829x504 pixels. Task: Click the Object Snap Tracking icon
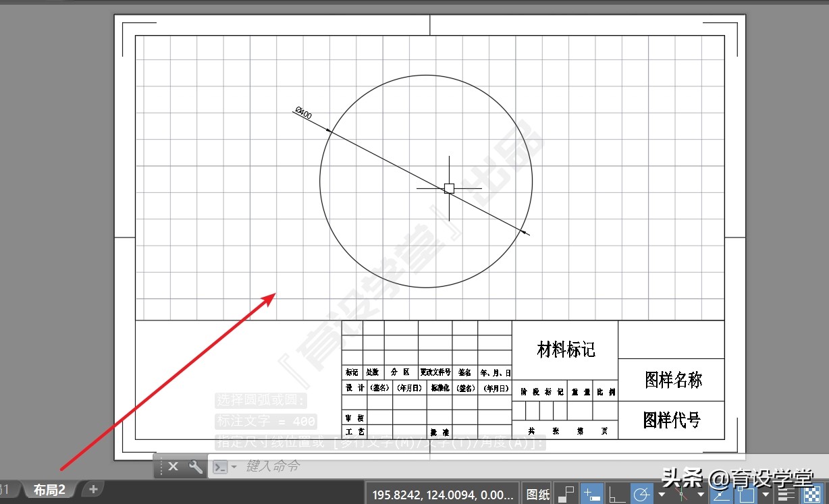pos(720,494)
